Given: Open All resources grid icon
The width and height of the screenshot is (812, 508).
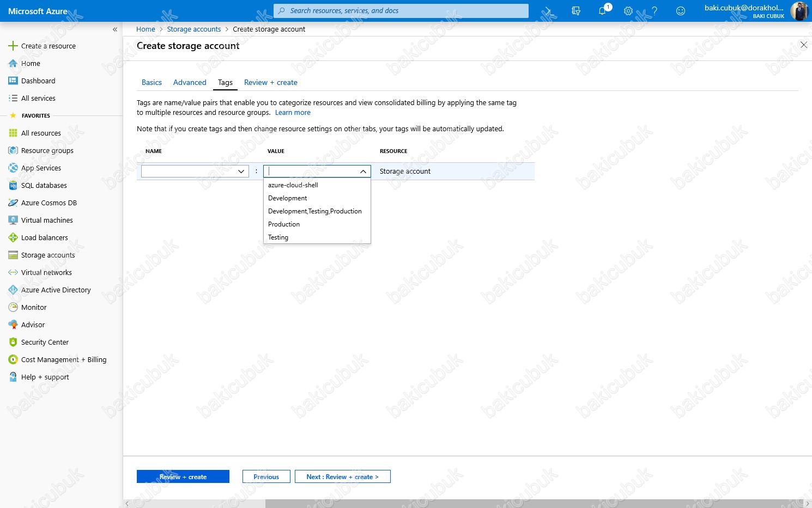Looking at the screenshot, I should click(13, 133).
